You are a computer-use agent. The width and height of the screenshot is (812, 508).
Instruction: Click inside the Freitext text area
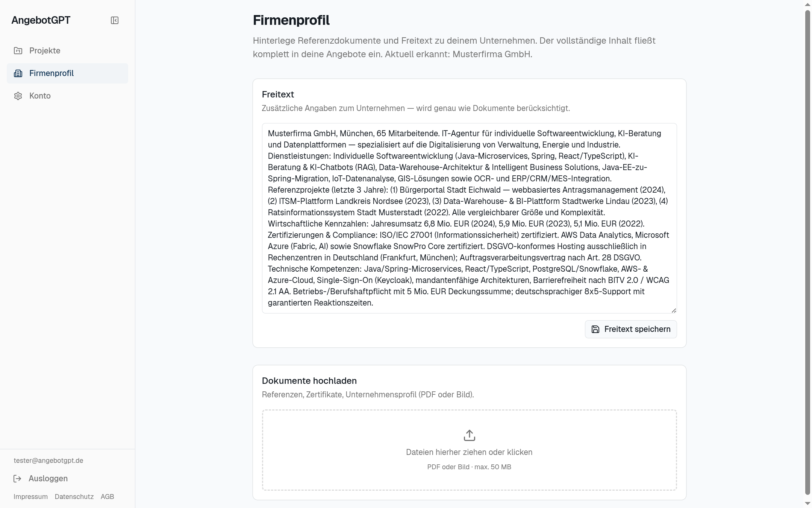[469, 218]
